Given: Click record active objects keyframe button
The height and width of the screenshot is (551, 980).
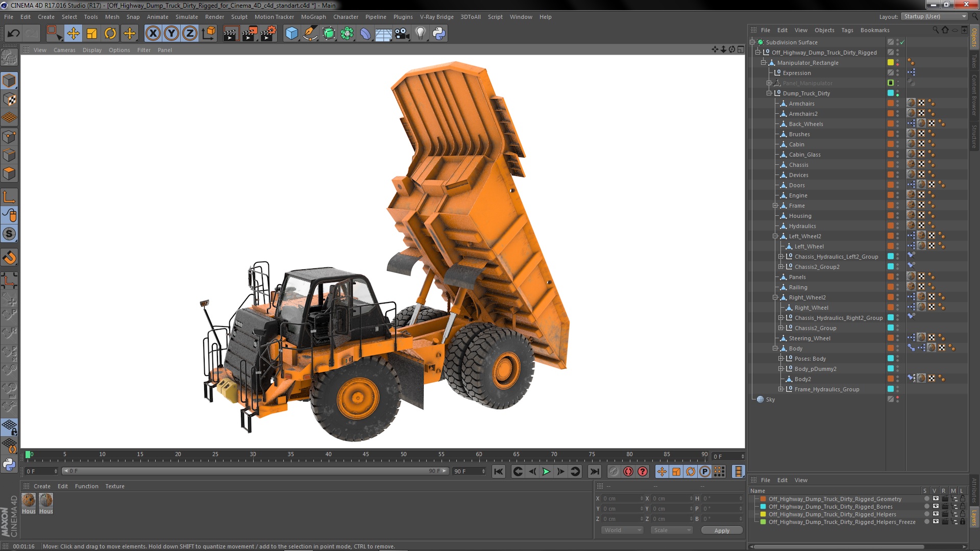Looking at the screenshot, I should click(614, 471).
